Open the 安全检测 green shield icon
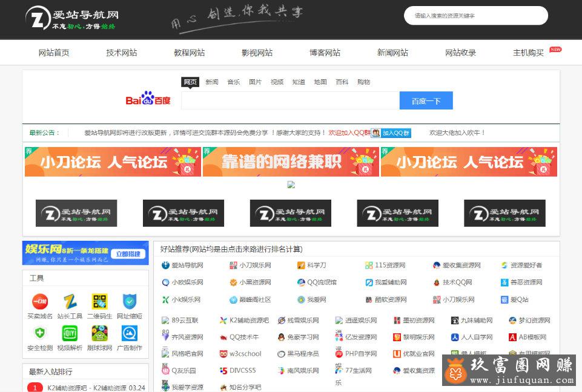 click(40, 333)
